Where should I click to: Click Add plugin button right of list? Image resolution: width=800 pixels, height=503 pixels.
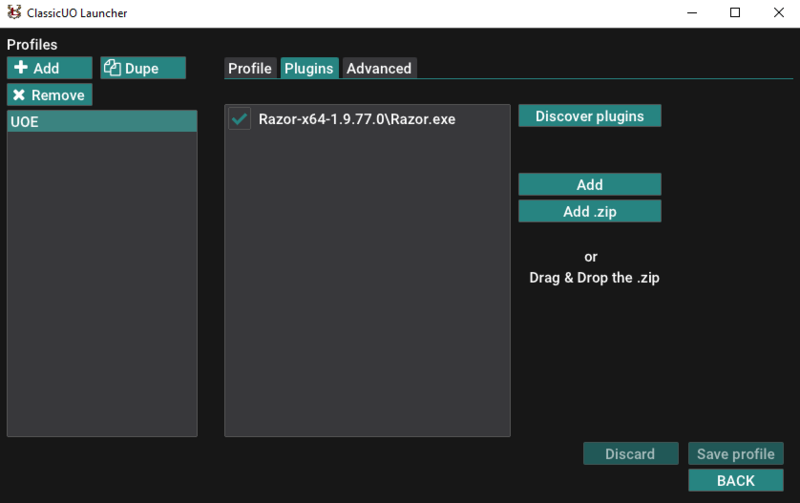point(590,184)
